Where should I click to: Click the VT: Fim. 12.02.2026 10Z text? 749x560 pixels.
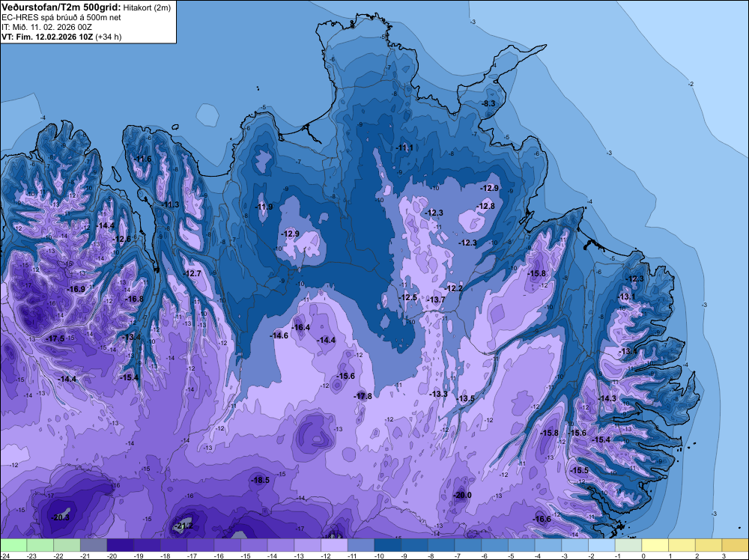coord(47,37)
